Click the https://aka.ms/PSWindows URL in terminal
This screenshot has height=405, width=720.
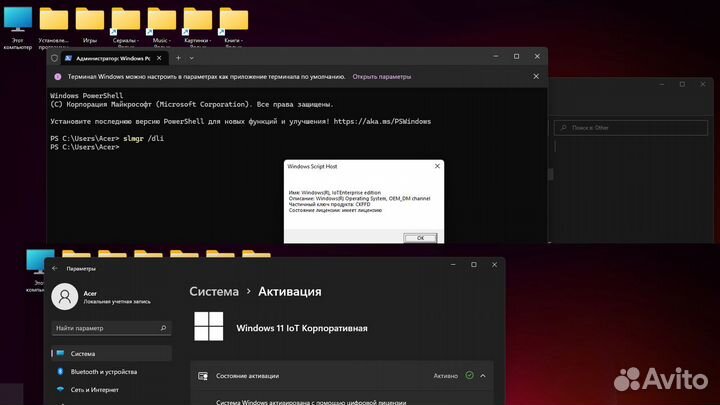(x=382, y=121)
